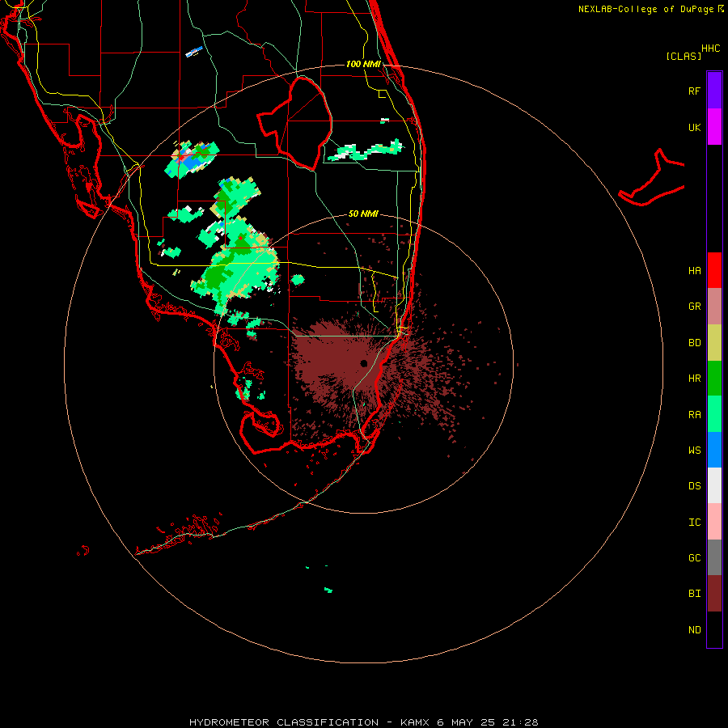The width and height of the screenshot is (728, 728).
Task: Click the RF legend label
Action: [694, 91]
